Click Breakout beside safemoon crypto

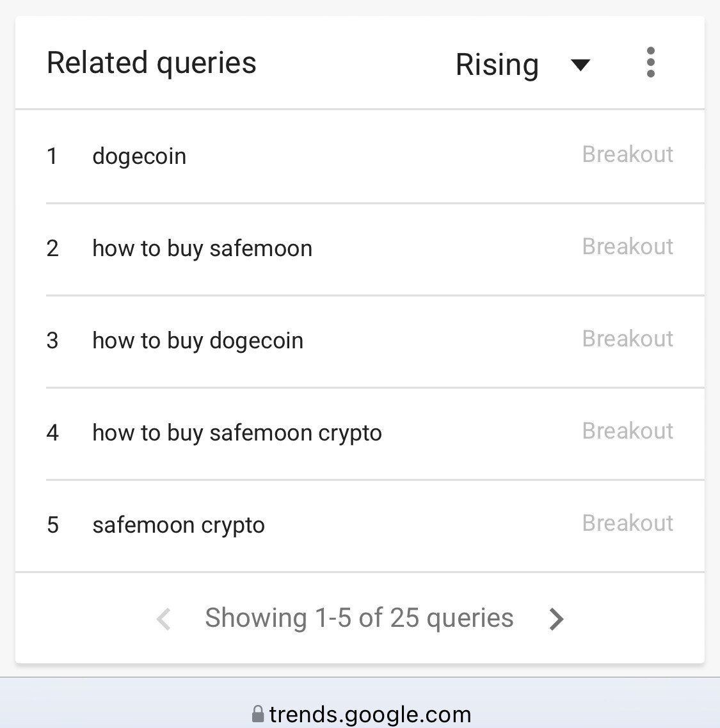pos(628,523)
